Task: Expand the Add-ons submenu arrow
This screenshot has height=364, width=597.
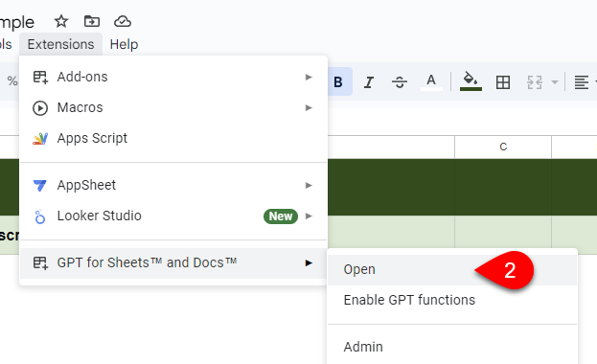Action: point(309,78)
